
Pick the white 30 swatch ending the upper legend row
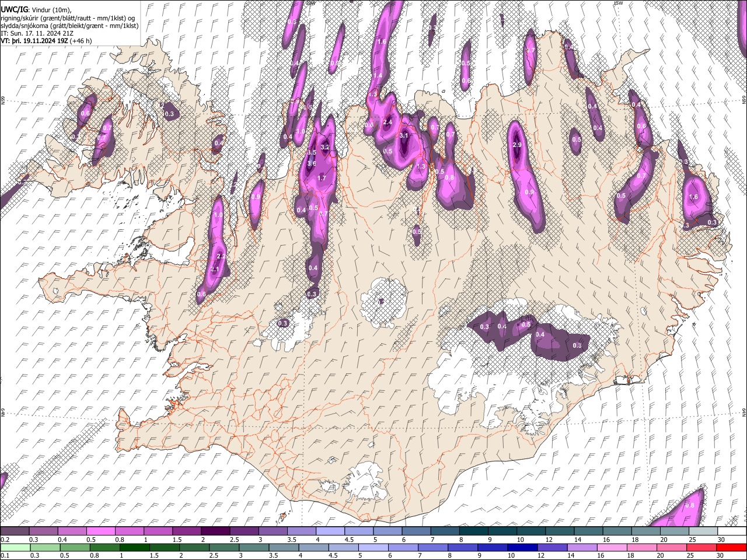point(731,531)
